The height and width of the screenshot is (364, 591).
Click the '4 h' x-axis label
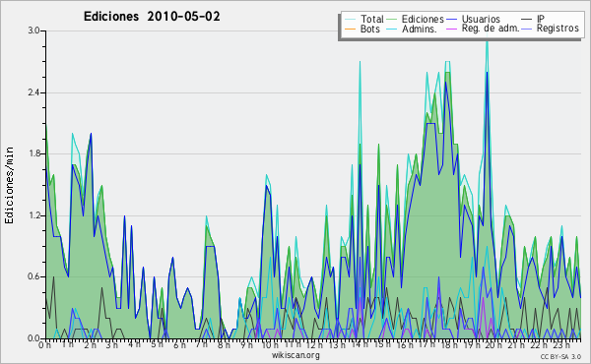pos(134,344)
